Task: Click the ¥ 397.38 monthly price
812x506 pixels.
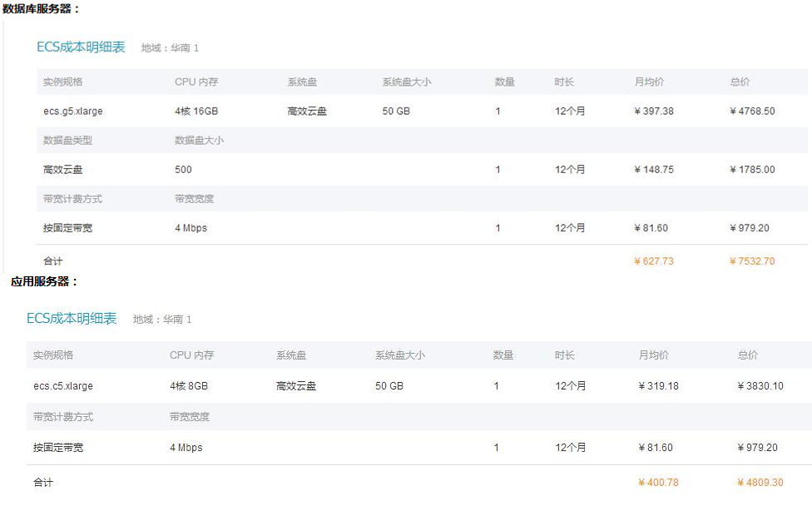Action: 653,112
